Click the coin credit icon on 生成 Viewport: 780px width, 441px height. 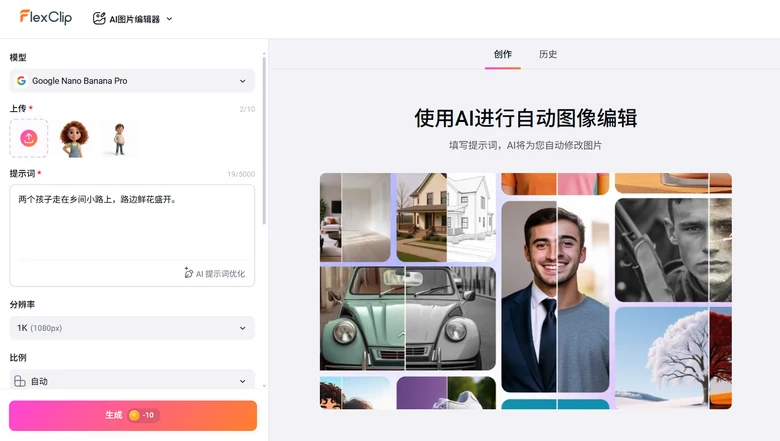point(134,415)
